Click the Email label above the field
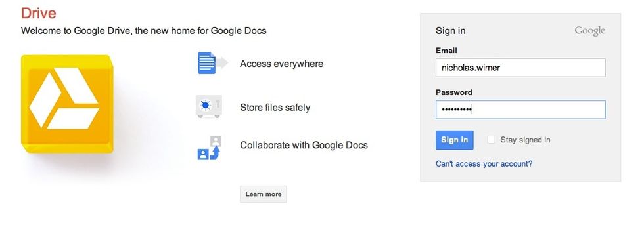Viewport: 644px width, 246px height. pyautogui.click(x=446, y=51)
